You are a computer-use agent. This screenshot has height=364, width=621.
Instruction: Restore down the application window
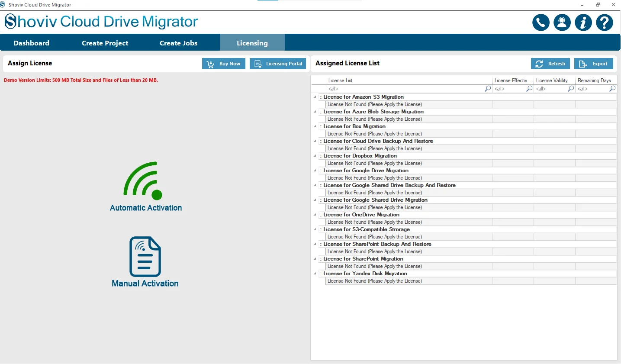pyautogui.click(x=598, y=5)
